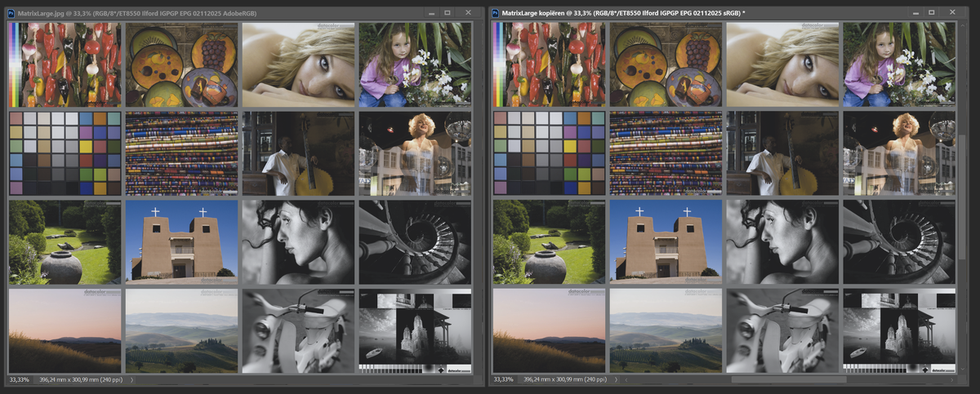Expand the status bar arrow in the right window
The image size is (980, 394).
click(617, 380)
